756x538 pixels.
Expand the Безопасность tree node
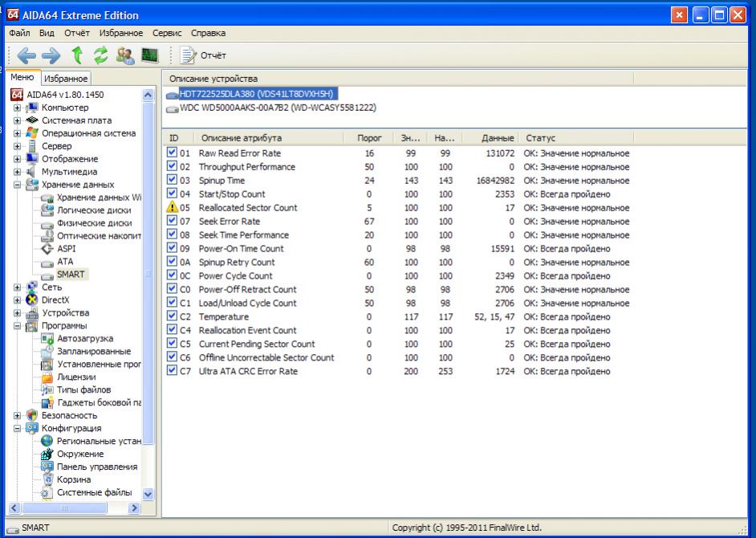18,416
